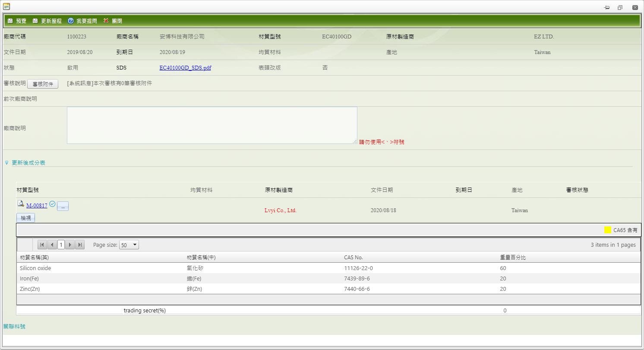Click the 重量百分比 column header

[513, 258]
